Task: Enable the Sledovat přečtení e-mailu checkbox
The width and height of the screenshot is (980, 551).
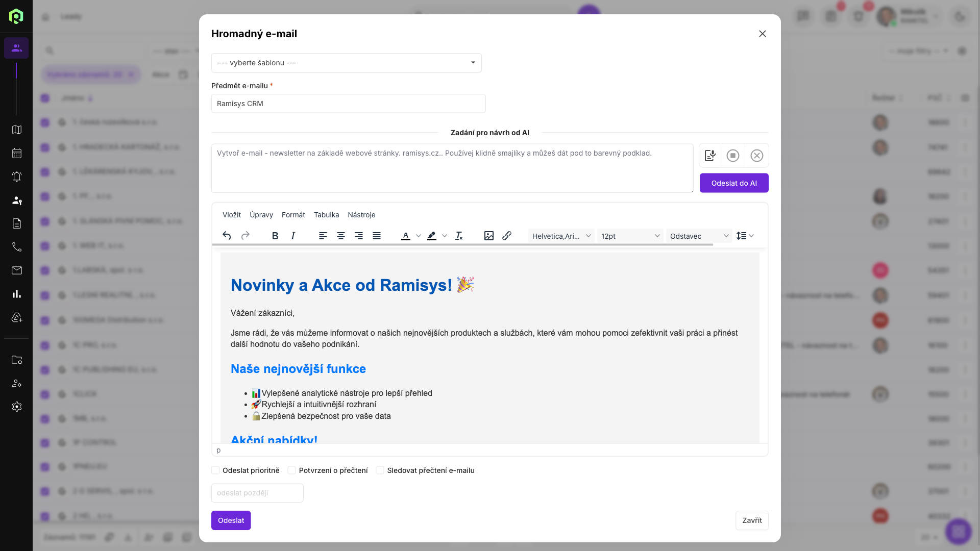Action: click(380, 470)
